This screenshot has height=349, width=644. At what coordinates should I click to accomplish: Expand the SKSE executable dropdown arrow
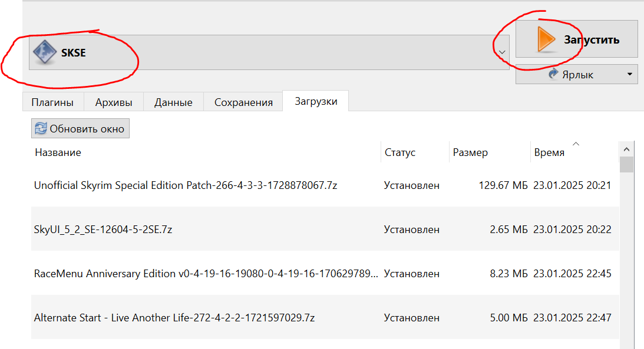coord(502,52)
